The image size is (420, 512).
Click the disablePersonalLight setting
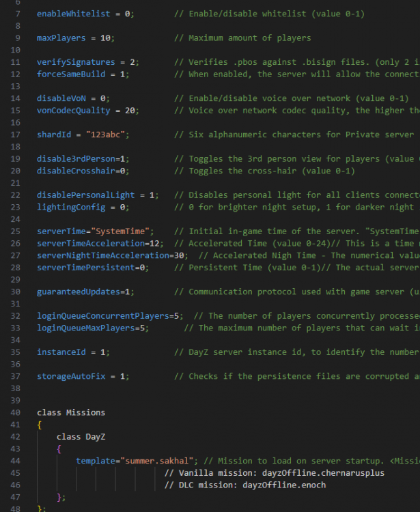(x=85, y=195)
